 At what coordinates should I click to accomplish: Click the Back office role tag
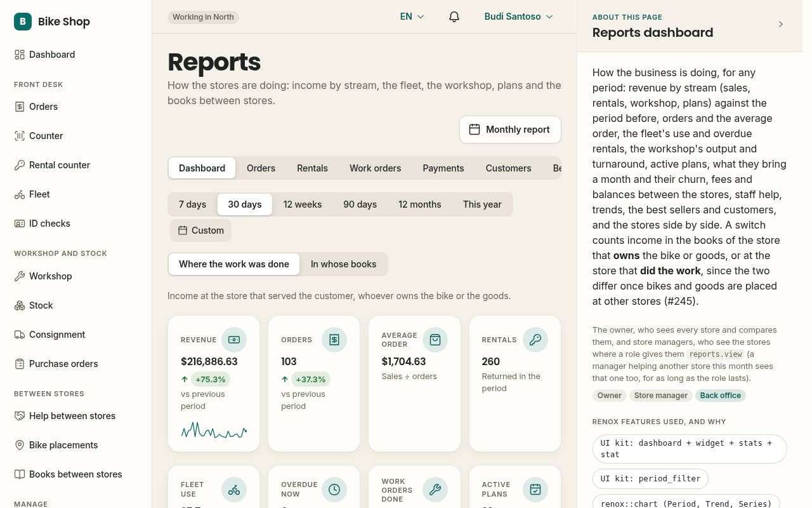pyautogui.click(x=721, y=396)
